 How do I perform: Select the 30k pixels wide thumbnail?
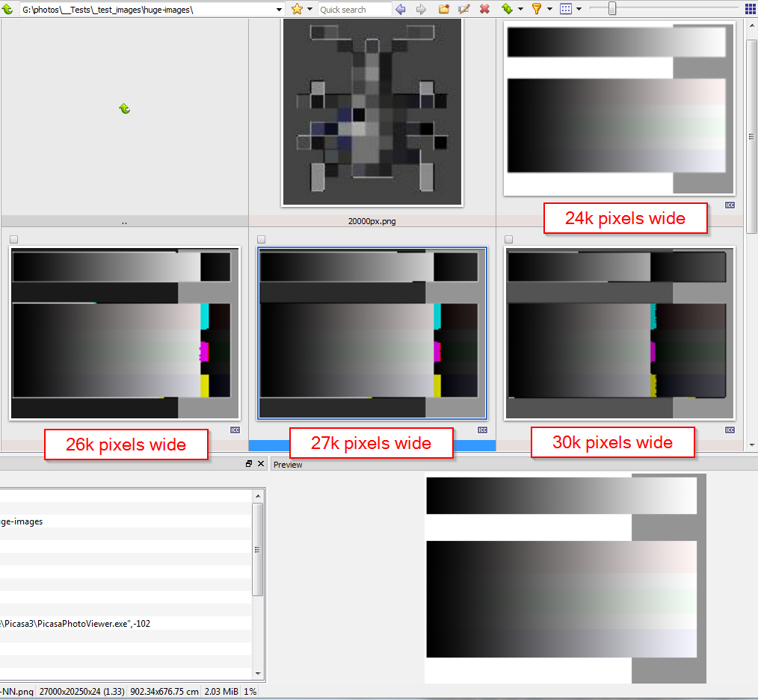(x=619, y=333)
